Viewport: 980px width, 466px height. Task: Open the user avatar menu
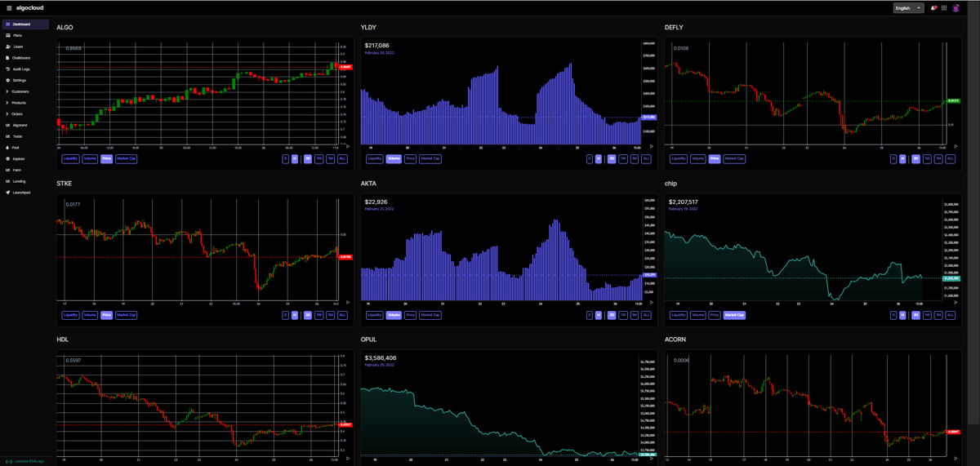(955, 8)
